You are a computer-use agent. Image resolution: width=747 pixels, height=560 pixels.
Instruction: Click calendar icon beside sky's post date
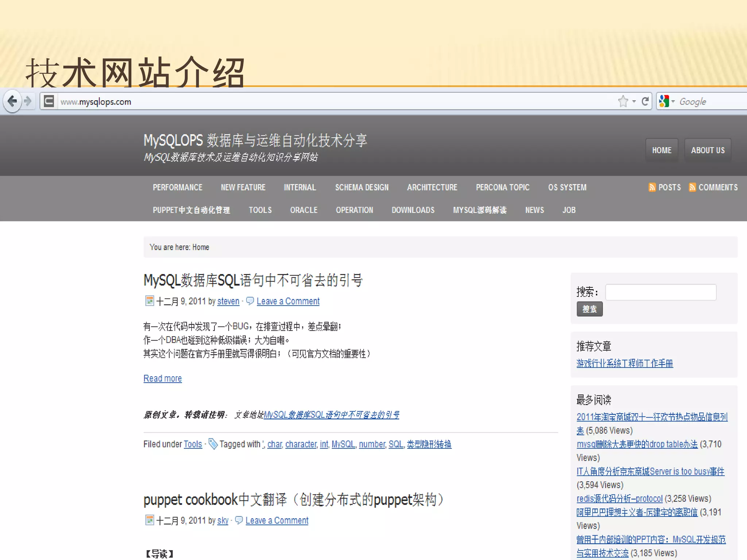(x=150, y=520)
